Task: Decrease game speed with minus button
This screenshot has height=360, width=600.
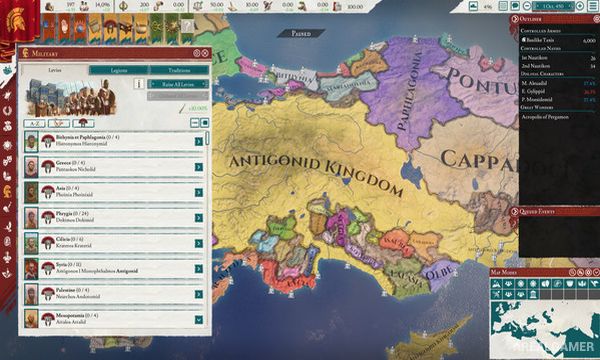Action: point(527,6)
